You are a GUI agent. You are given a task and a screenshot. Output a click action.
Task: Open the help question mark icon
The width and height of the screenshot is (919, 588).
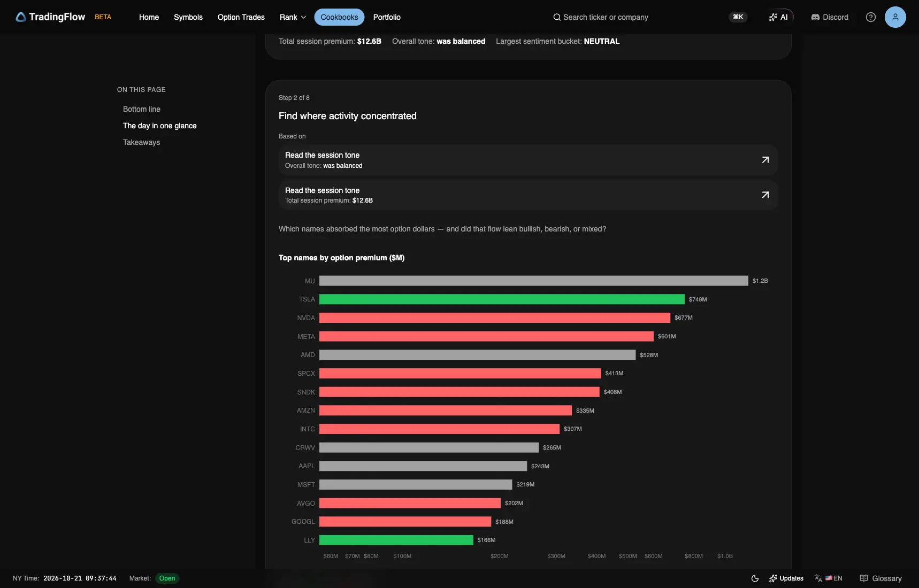pos(871,17)
